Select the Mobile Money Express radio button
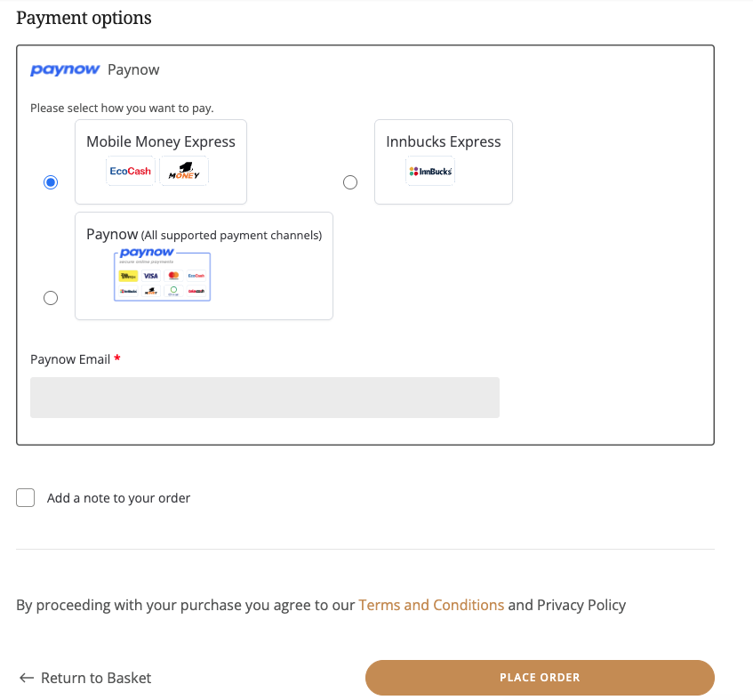This screenshot has height=700, width=753. click(51, 182)
